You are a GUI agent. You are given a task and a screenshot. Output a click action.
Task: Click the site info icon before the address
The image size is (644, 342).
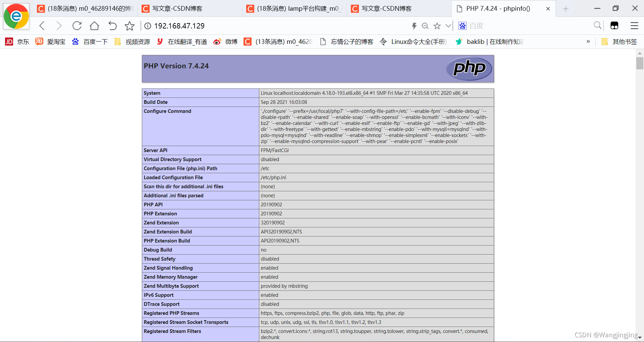148,26
